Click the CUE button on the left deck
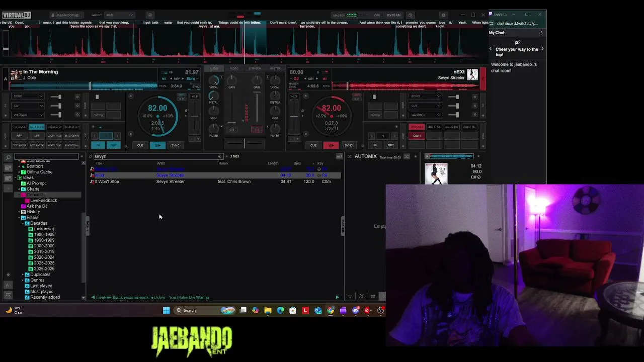Screen dimensions: 644x362 [x=140, y=145]
